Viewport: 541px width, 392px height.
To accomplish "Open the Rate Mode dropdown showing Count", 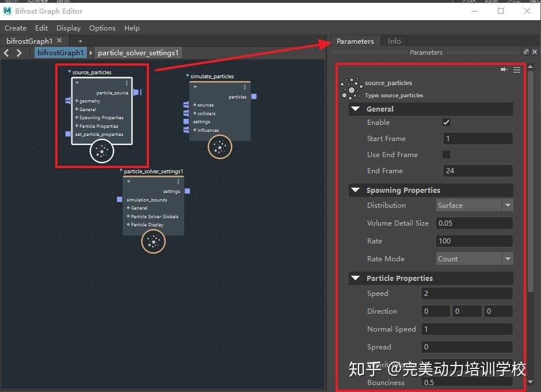I will tap(474, 258).
